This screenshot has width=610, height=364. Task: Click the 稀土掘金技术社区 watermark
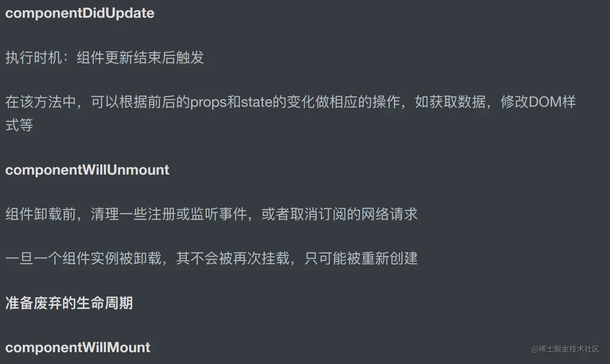[565, 349]
